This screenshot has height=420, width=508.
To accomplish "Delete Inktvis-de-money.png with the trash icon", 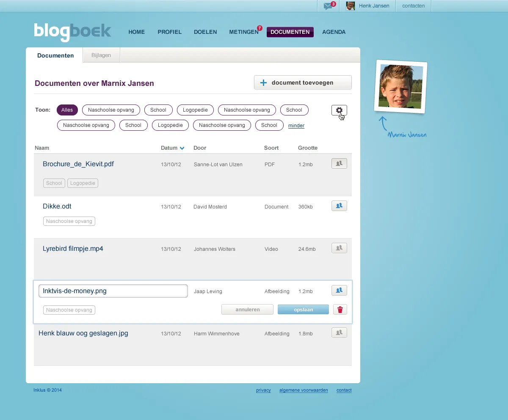I will 340,309.
